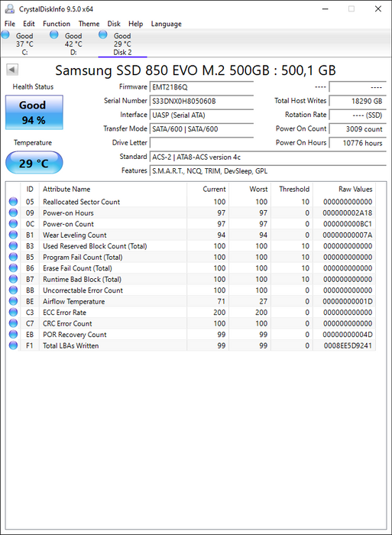Click the disk title Samsung SSD 850 EVO
This screenshot has height=535, width=392.
click(196, 70)
